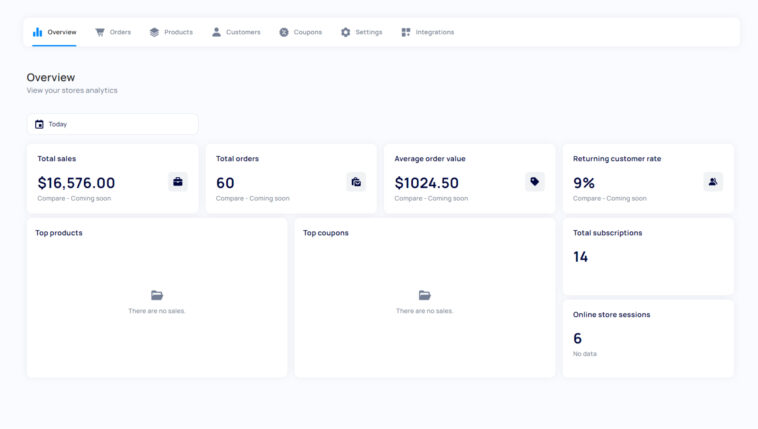Viewport: 758px width, 429px height.
Task: Select the Online store sessions card
Action: (x=648, y=339)
